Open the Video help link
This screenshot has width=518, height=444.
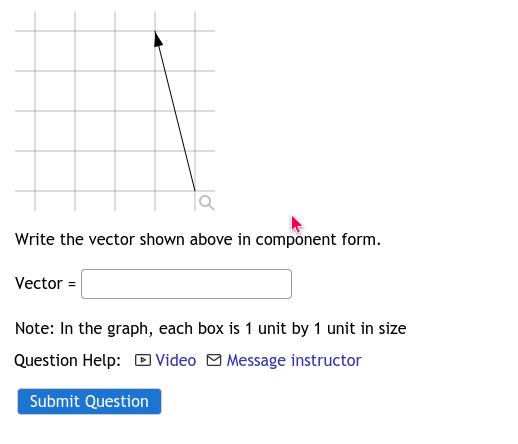(x=176, y=360)
